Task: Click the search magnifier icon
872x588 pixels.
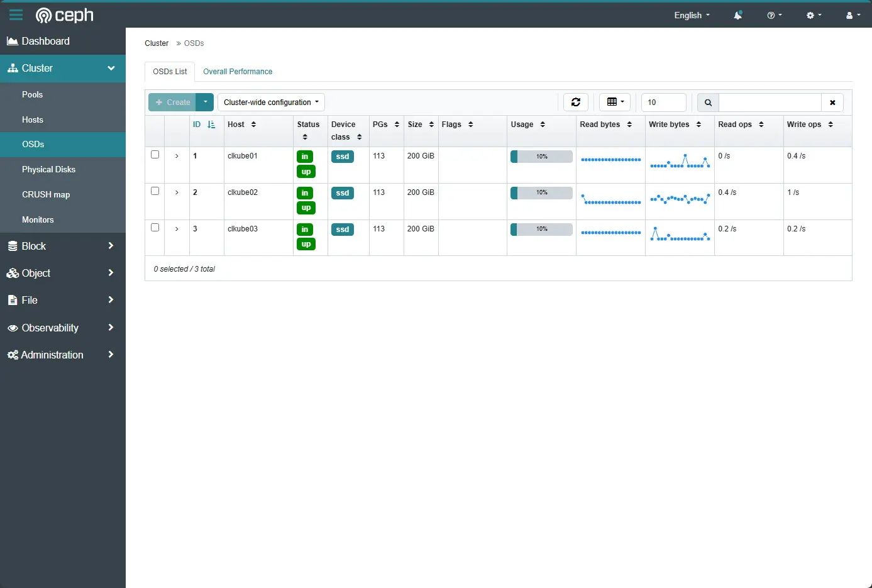Action: tap(708, 103)
